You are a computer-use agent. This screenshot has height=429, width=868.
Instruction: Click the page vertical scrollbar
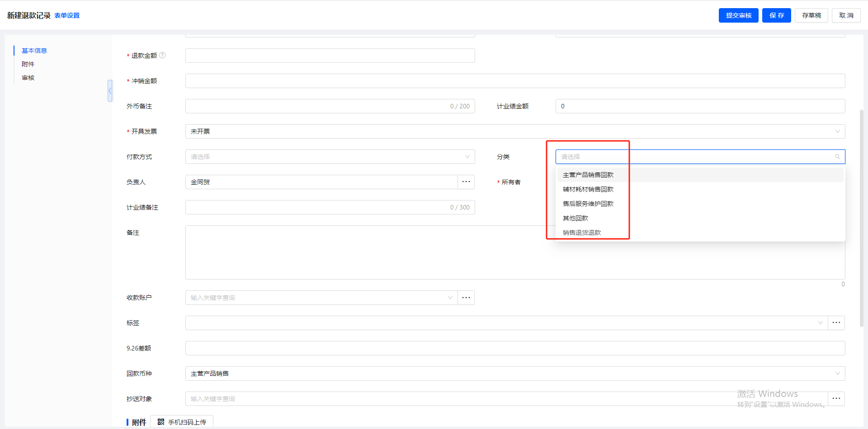click(x=862, y=218)
